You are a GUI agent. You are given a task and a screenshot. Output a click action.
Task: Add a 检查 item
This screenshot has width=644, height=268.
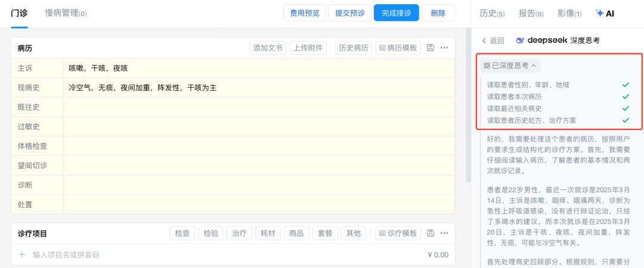point(182,233)
